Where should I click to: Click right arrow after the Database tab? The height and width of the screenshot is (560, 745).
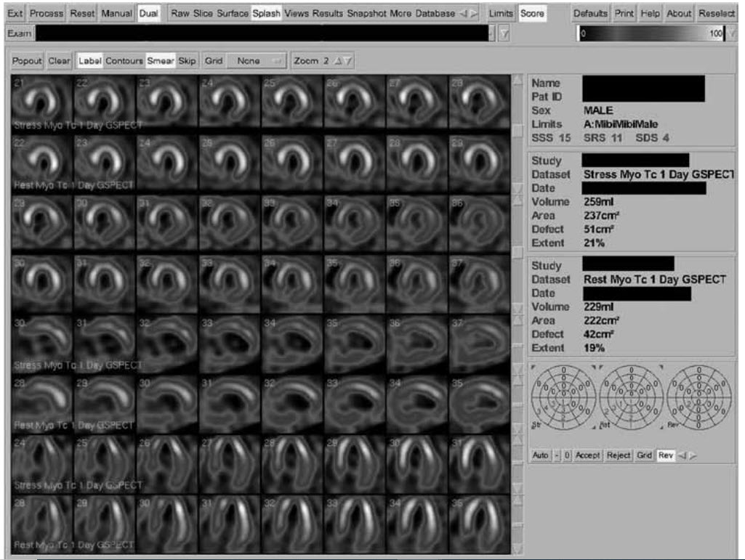[x=475, y=14]
